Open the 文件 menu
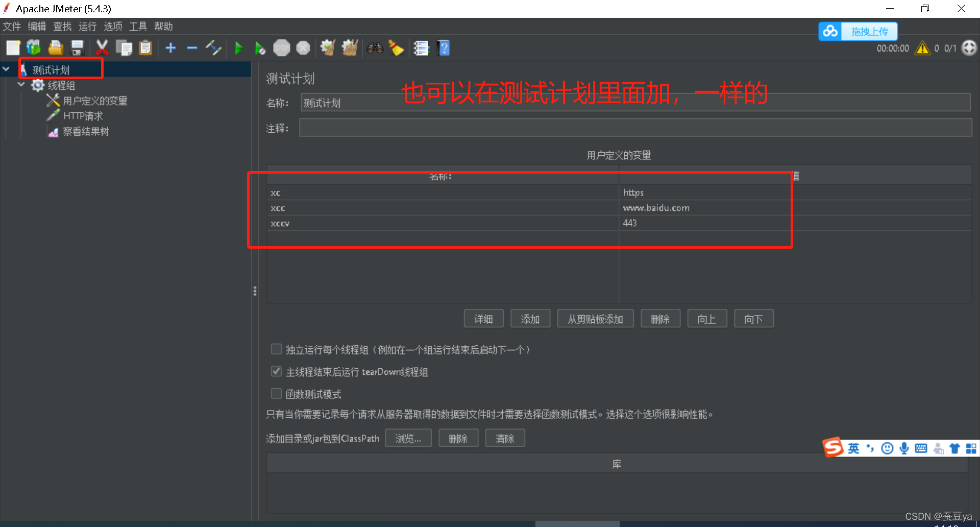Image resolution: width=980 pixels, height=527 pixels. tap(12, 26)
